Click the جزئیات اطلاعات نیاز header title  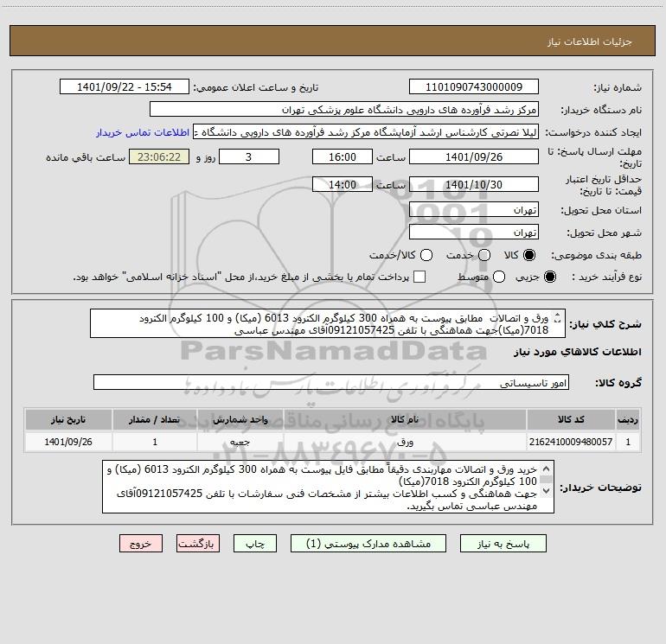click(x=590, y=41)
